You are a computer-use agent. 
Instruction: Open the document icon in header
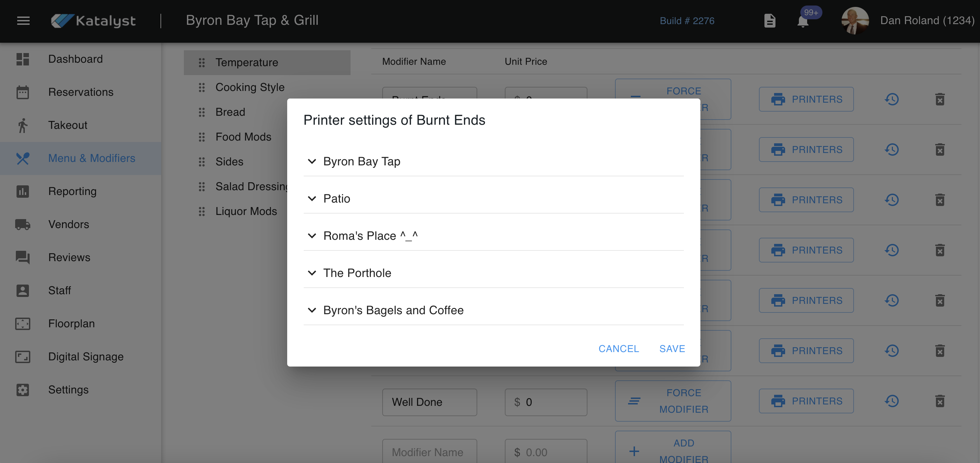click(x=770, y=21)
